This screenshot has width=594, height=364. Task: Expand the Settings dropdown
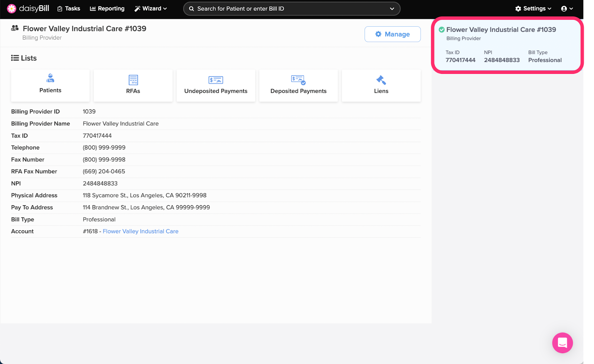[x=533, y=9]
